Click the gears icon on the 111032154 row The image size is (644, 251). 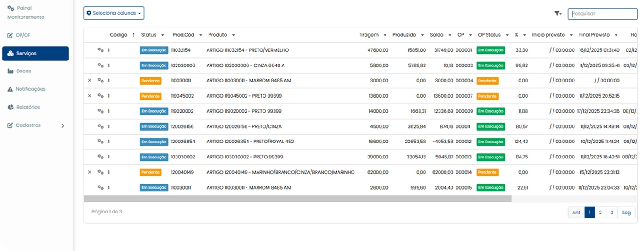click(101, 50)
